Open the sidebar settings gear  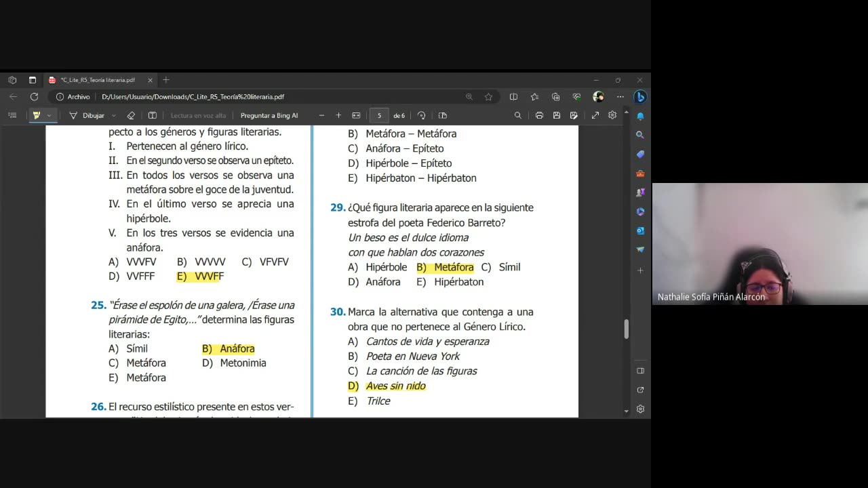tap(640, 409)
